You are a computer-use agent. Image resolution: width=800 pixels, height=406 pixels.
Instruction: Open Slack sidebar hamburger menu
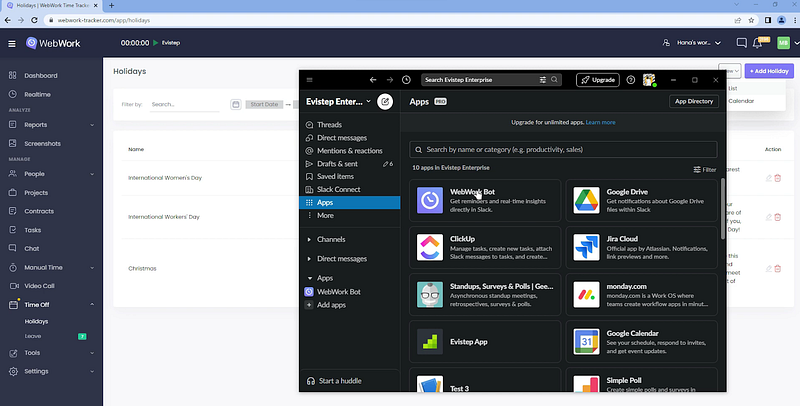pos(310,80)
